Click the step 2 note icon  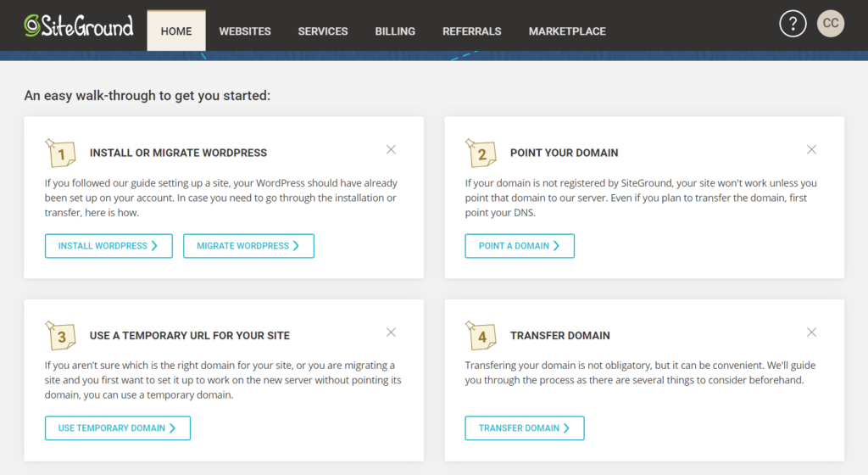pos(481,153)
